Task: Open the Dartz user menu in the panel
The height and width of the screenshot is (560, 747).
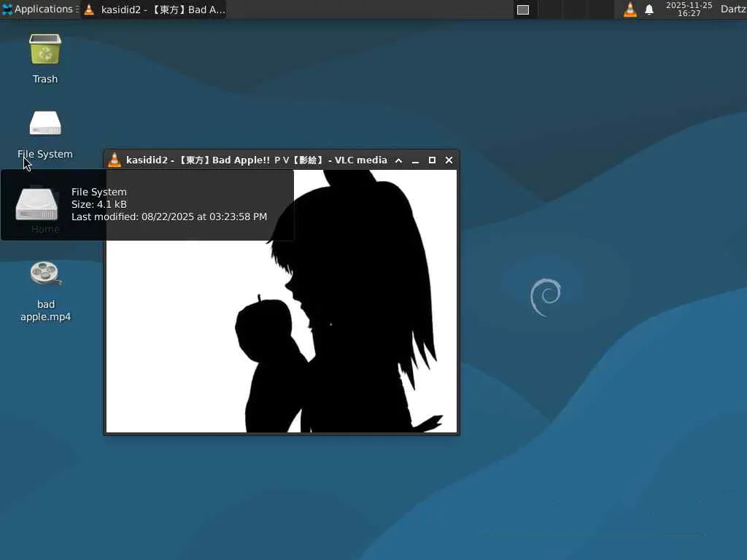Action: pyautogui.click(x=733, y=9)
